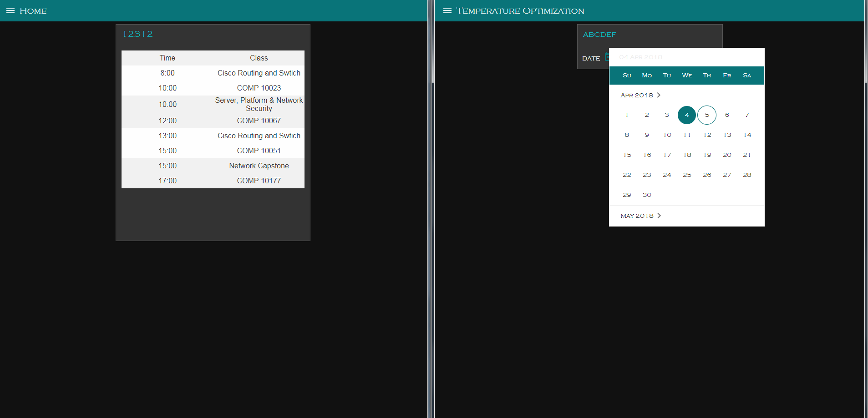Click the Cisco Routing and Swtich 8:00 entry
Viewport: 868px width, 418px height.
pyautogui.click(x=259, y=73)
